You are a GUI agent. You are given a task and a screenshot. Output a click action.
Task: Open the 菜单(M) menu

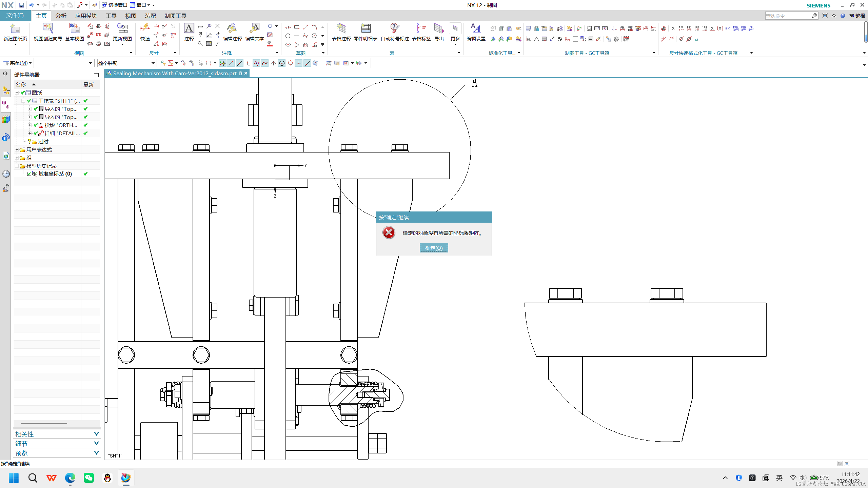click(x=17, y=63)
